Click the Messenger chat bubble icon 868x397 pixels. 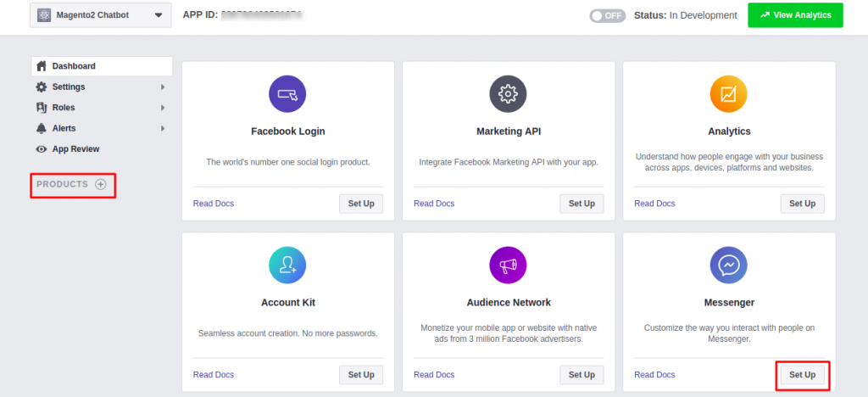(728, 266)
